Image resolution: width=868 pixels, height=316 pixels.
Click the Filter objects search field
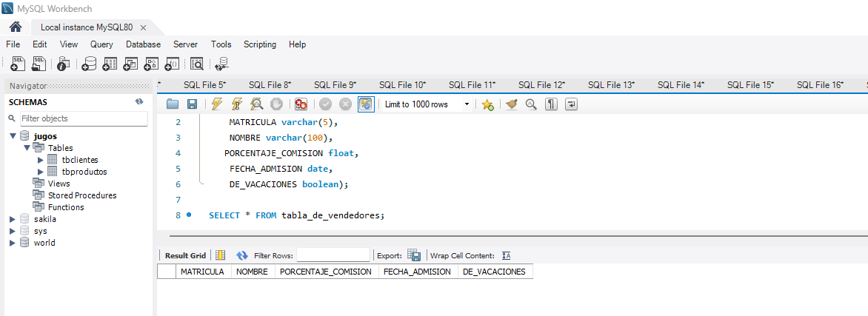84,118
